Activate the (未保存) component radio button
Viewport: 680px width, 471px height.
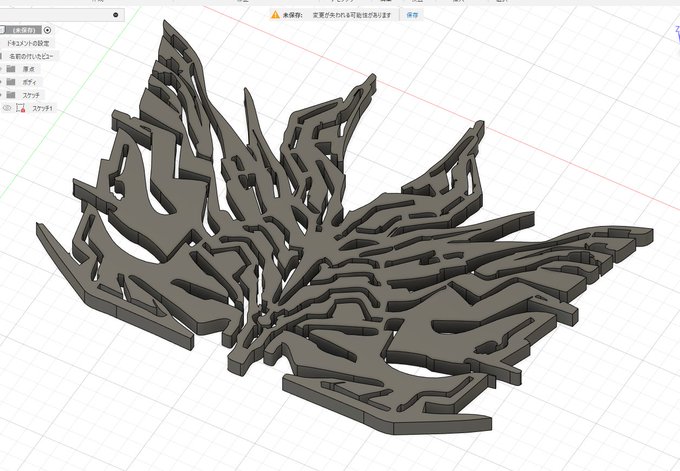[48, 30]
